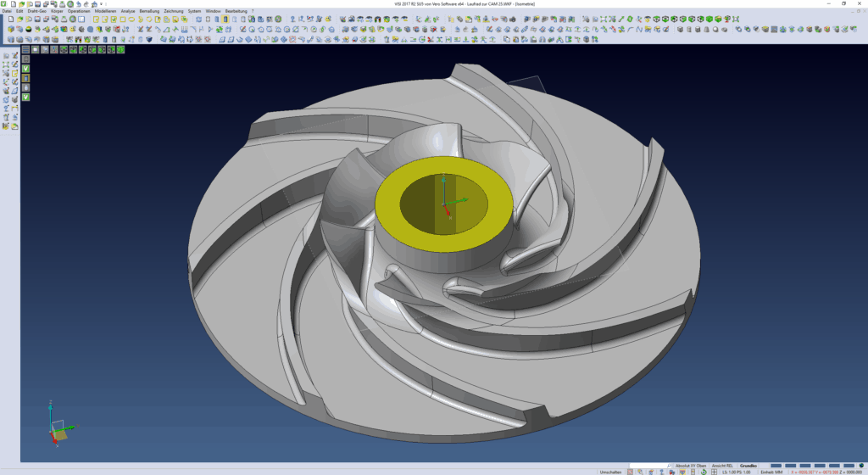The height and width of the screenshot is (475, 868).
Task: Open the Körper menu
Action: pyautogui.click(x=55, y=11)
